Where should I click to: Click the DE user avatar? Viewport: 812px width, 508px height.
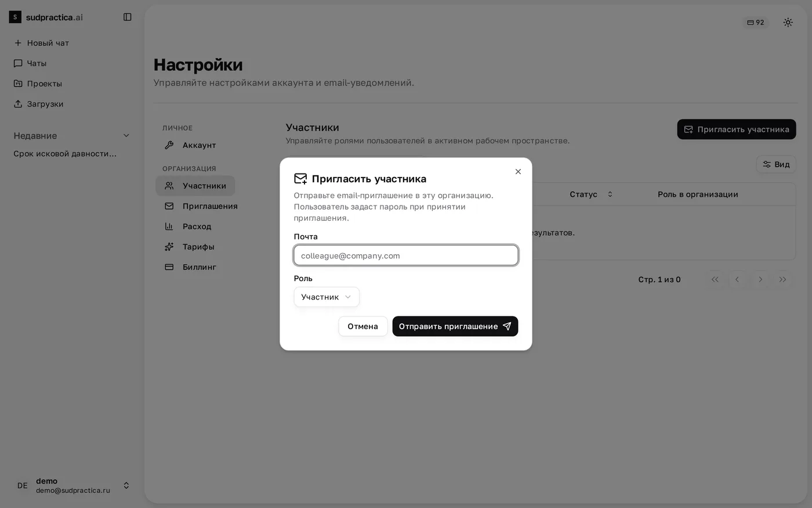click(x=22, y=485)
